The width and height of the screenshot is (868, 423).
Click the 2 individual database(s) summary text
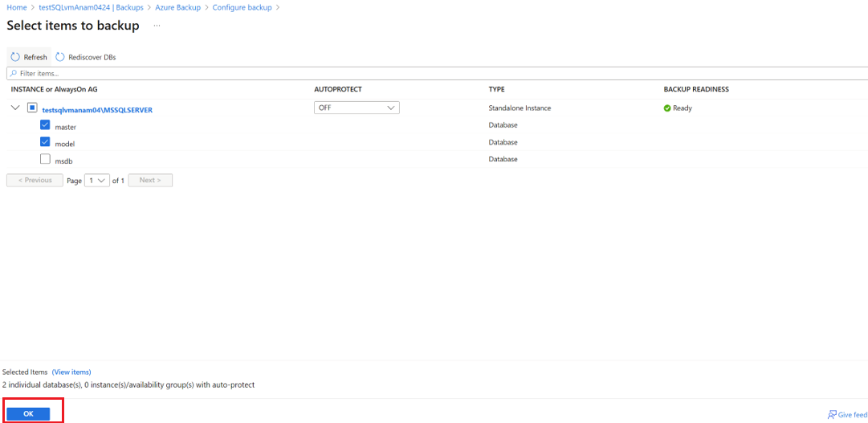128,384
